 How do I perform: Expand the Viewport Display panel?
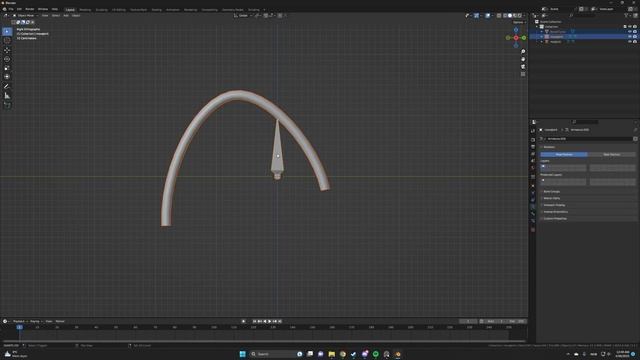pyautogui.click(x=554, y=205)
